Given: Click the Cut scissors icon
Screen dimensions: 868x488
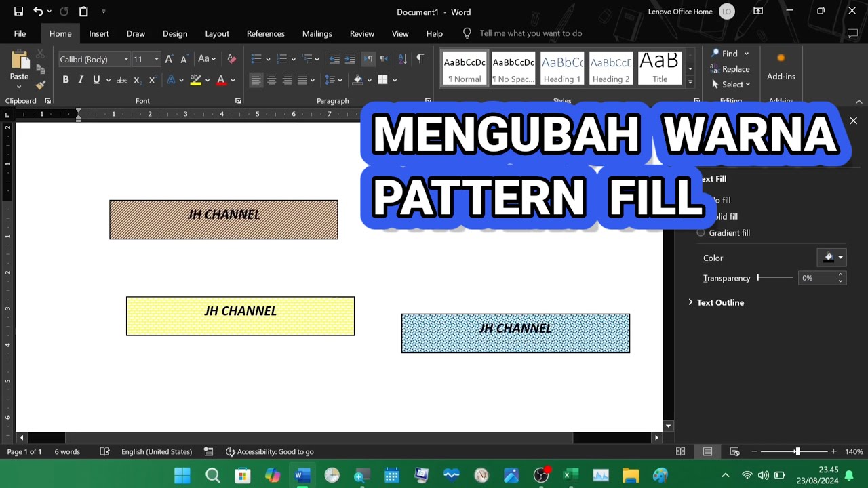Looking at the screenshot, I should 40,54.
